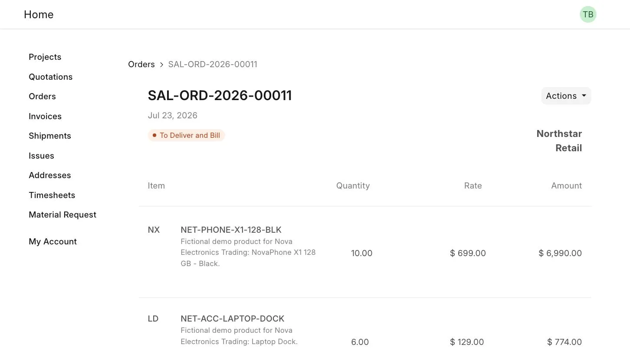The width and height of the screenshot is (630, 364).
Task: Open My Account in the sidebar
Action: [x=53, y=242]
